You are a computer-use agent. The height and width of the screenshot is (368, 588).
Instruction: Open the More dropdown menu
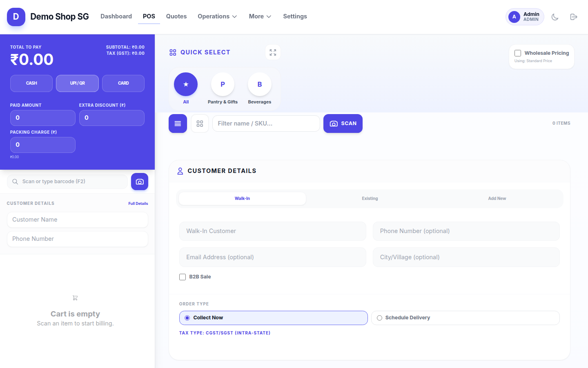click(x=260, y=16)
